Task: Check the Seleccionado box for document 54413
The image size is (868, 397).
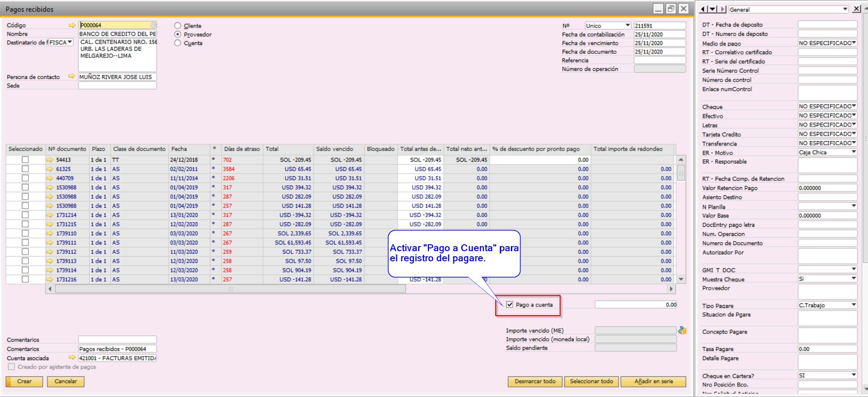Action: 25,160
